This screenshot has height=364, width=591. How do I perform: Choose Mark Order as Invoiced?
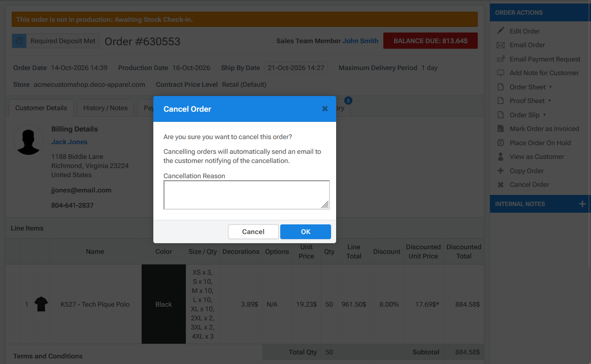coord(544,129)
